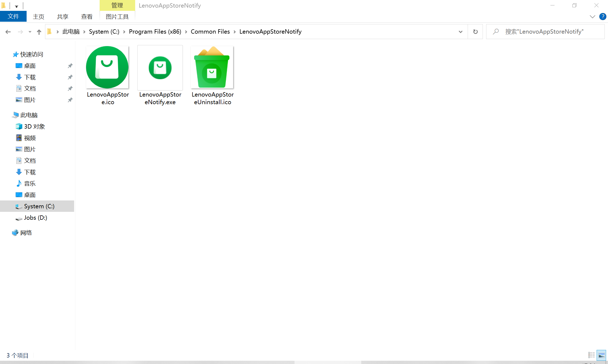
Task: Open Jobs (D:) drive in sidebar
Action: [35, 218]
